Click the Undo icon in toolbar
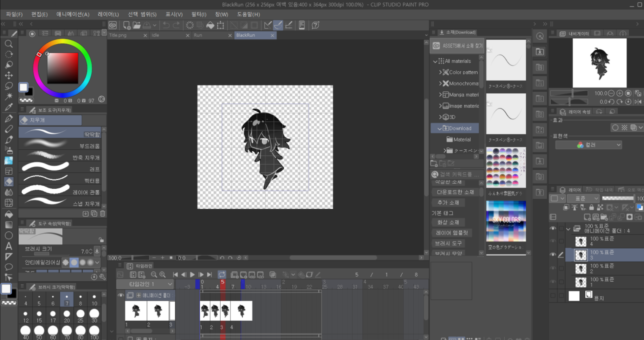 [x=166, y=25]
